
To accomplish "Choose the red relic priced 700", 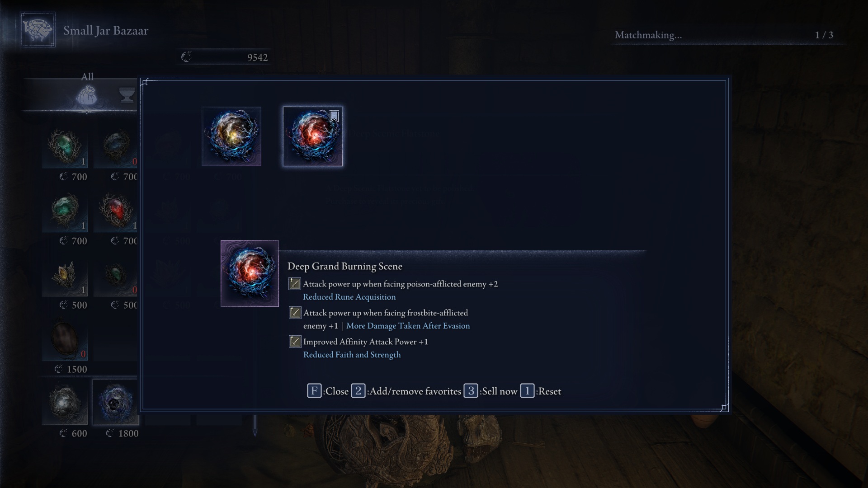I will click(116, 210).
